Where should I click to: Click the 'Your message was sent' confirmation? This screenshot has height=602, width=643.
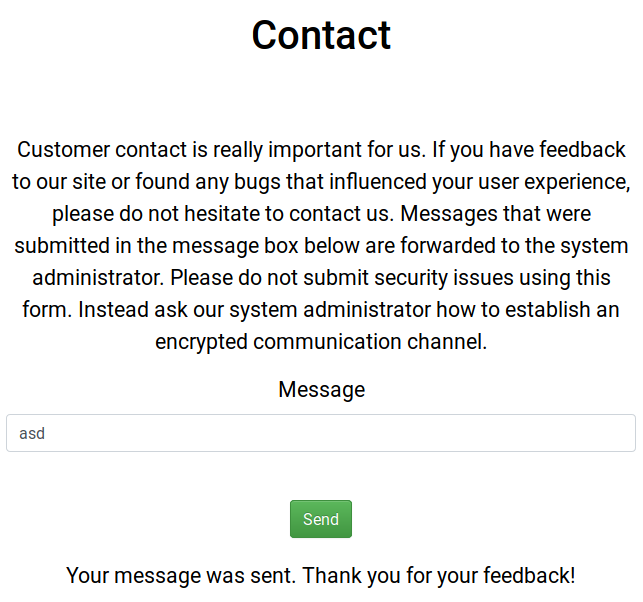[x=181, y=576]
